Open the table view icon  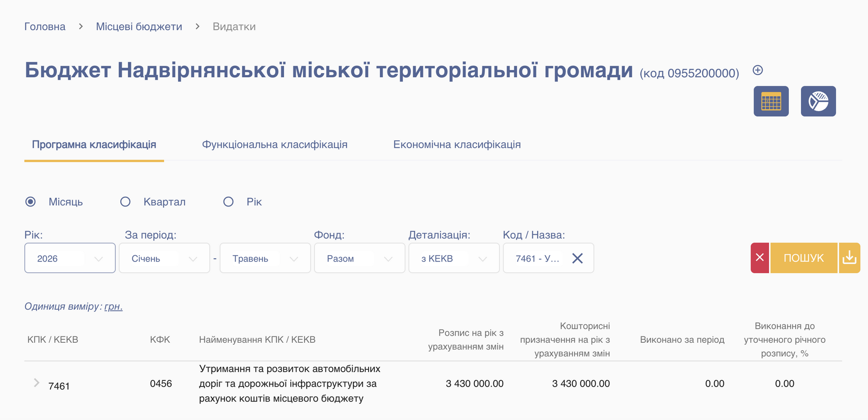(771, 101)
